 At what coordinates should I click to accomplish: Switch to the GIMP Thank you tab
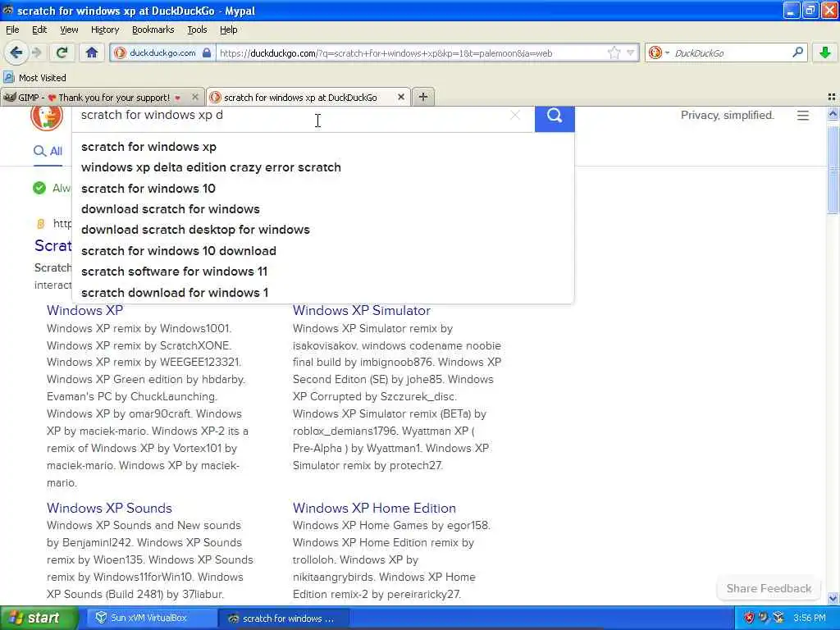point(94,98)
